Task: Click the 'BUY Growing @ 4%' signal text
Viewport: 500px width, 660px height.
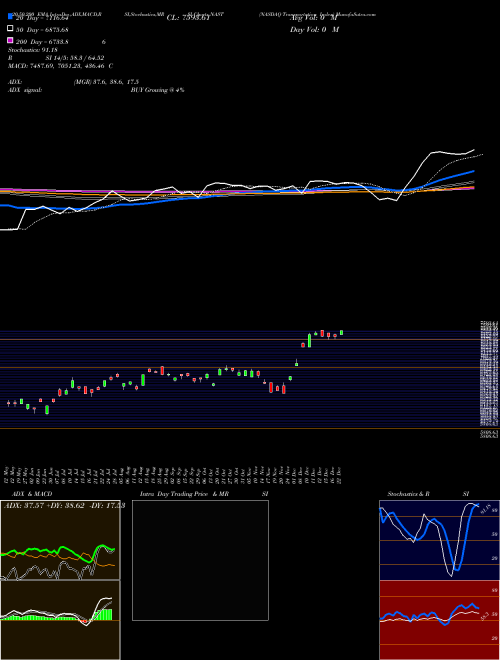Action: coord(157,90)
